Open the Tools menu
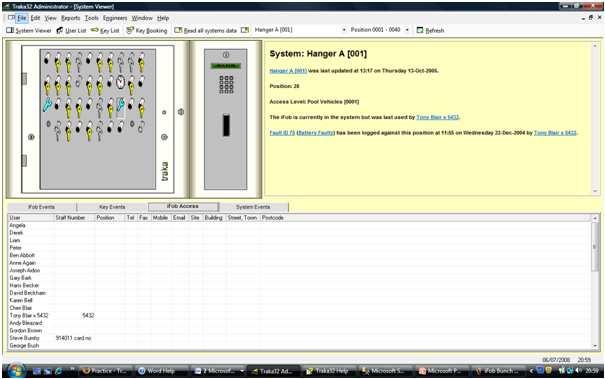Image resolution: width=605 pixels, height=379 pixels. click(91, 18)
